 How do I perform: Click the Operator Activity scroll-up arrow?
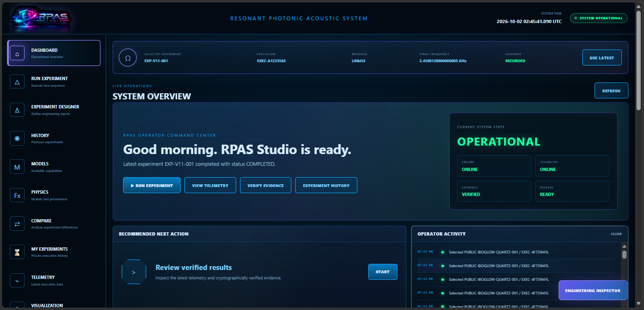[624, 246]
